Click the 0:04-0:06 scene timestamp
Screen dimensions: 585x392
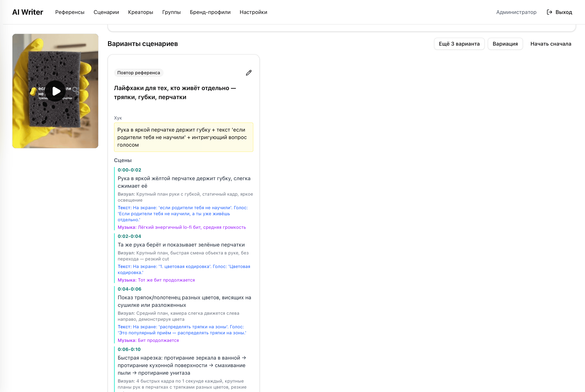[x=129, y=289]
